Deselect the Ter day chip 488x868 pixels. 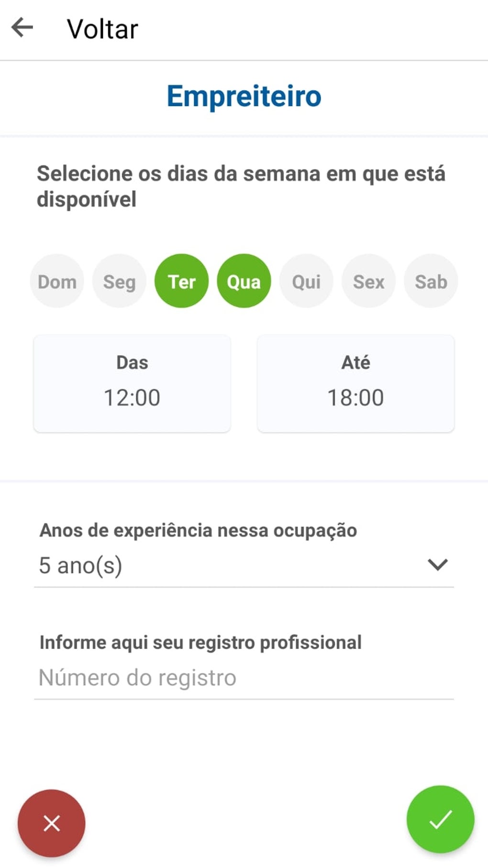point(181,281)
